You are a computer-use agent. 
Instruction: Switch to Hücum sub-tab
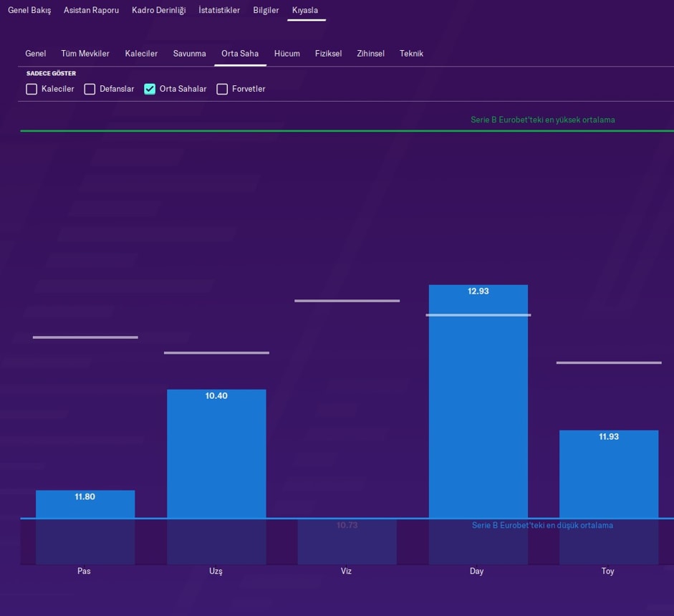click(287, 54)
